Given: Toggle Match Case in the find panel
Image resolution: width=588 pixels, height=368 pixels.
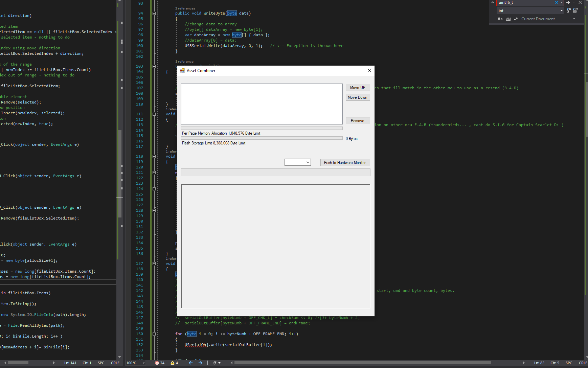Looking at the screenshot, I should click(500, 19).
